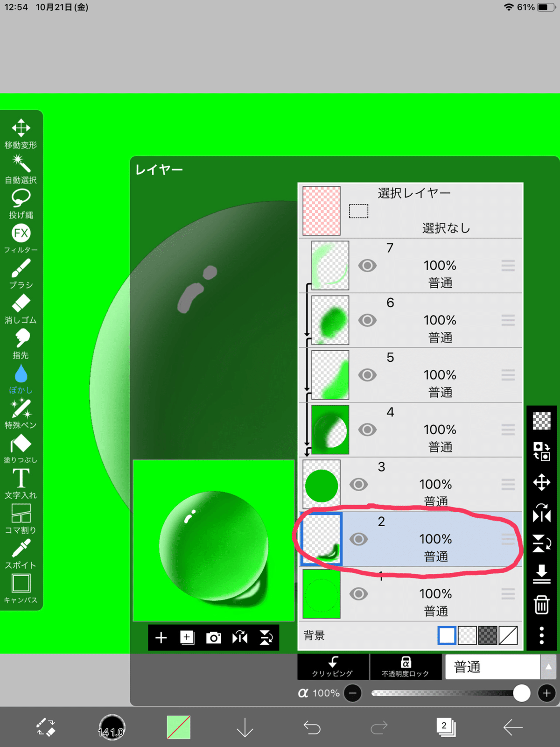
Task: Add a special layer with boxed plus
Action: coord(187,638)
